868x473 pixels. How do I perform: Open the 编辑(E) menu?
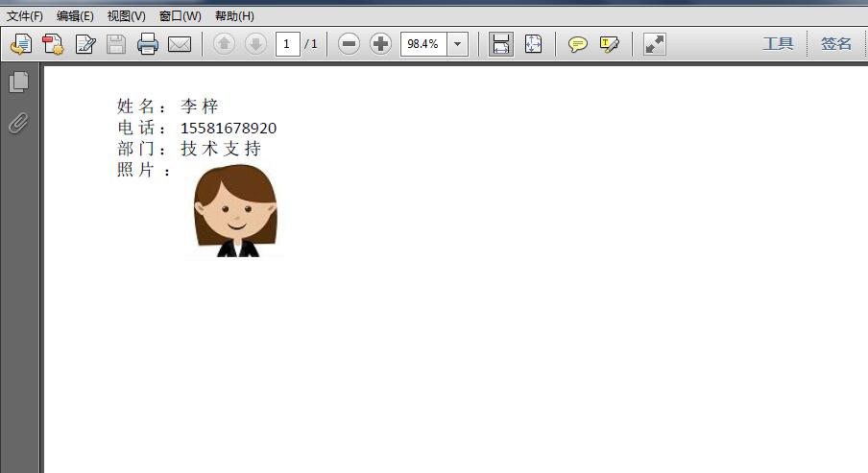pyautogui.click(x=75, y=16)
